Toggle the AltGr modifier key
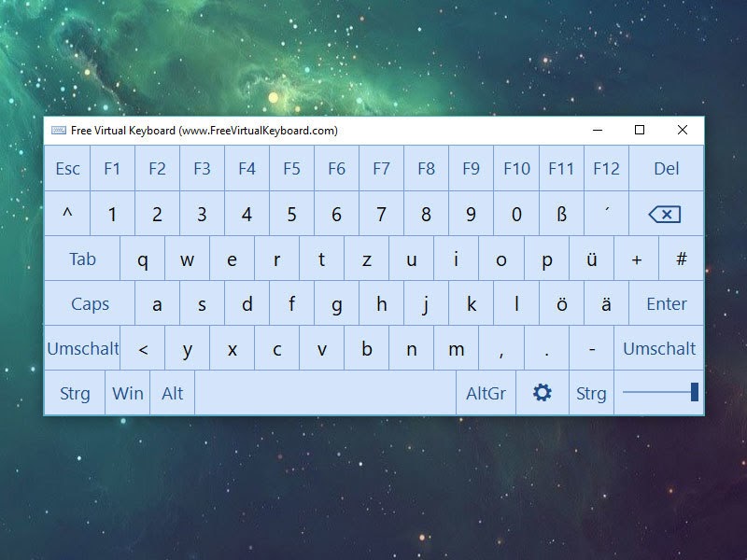747x560 pixels. click(x=486, y=393)
